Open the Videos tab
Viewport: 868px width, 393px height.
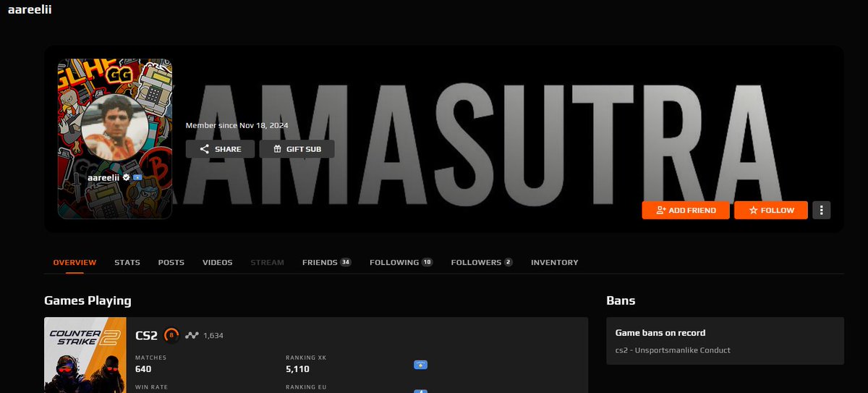(218, 262)
